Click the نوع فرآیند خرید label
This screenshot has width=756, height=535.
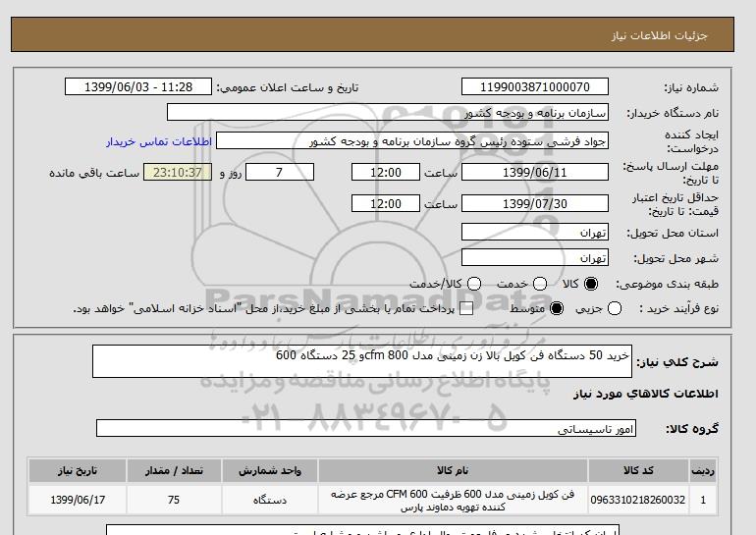[x=679, y=308]
